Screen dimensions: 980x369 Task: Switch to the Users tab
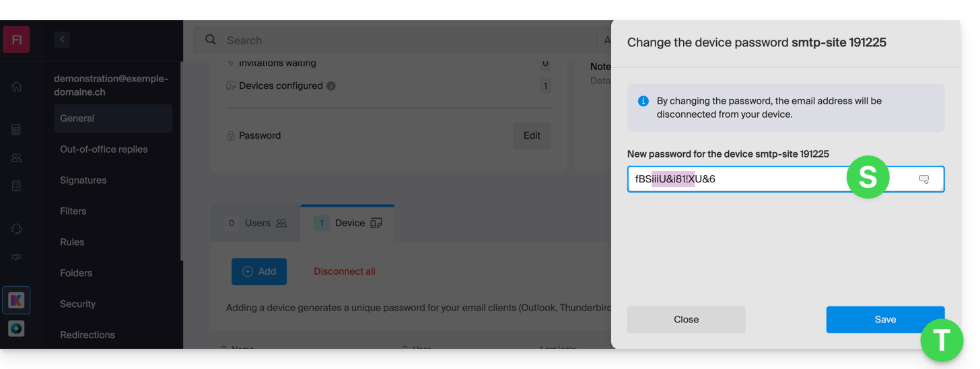point(256,223)
